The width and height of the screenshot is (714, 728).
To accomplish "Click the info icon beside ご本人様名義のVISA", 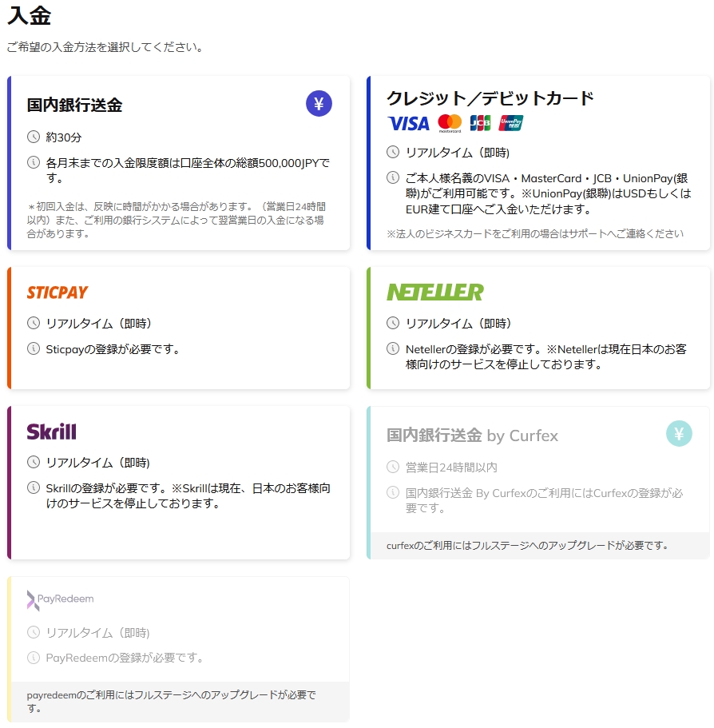I will pos(393,177).
